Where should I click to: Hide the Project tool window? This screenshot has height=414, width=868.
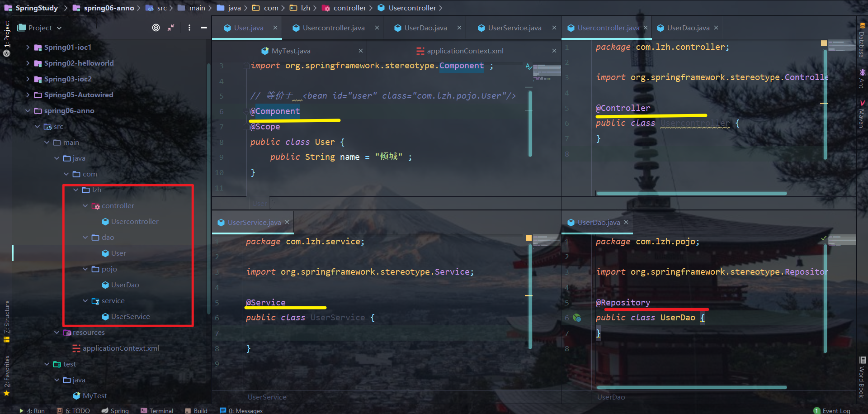click(204, 28)
